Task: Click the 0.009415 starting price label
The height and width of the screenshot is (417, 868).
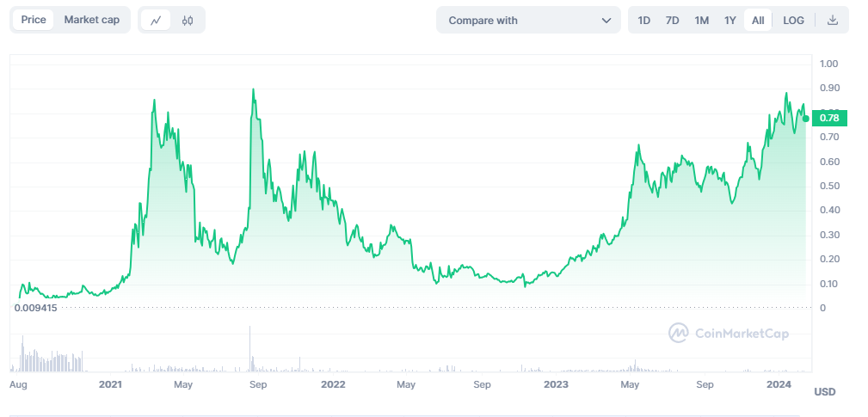Action: (x=36, y=307)
